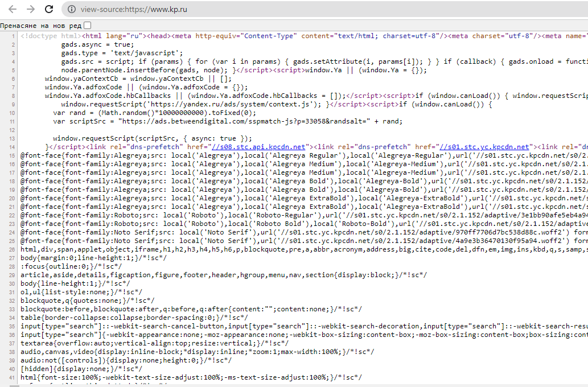This screenshot has width=588, height=387.
Task: Go forward to next page
Action: pos(31,9)
